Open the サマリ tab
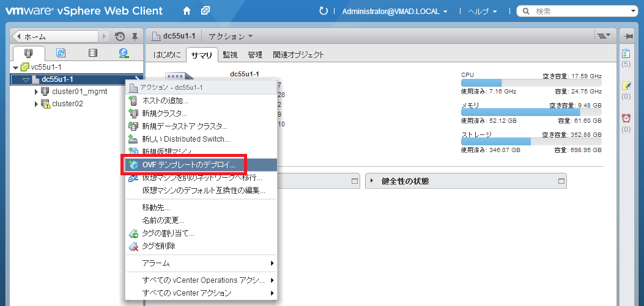 [x=202, y=54]
